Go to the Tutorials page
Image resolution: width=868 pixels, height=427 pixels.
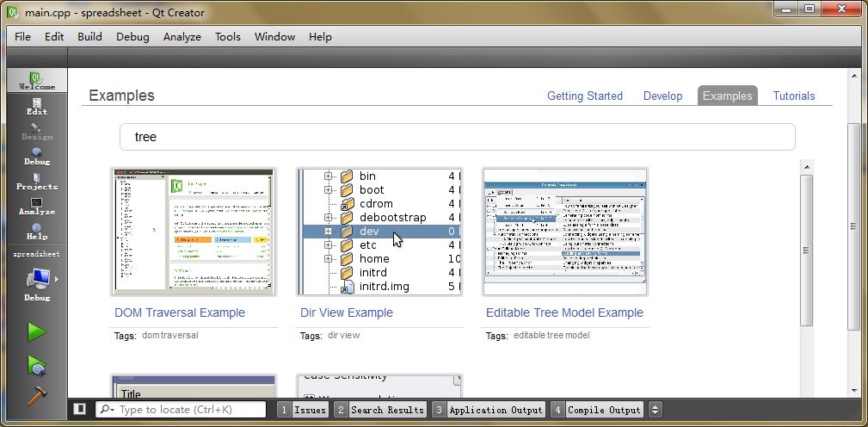coord(794,96)
